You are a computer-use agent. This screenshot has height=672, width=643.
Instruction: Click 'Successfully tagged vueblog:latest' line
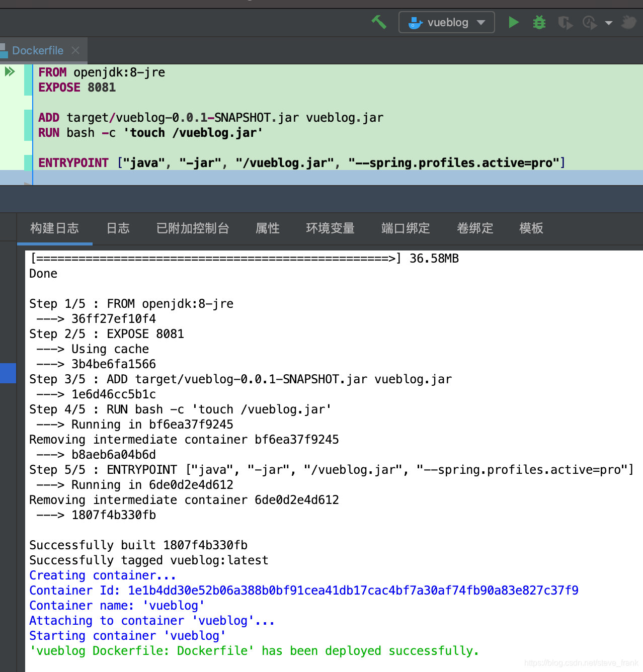pos(149,560)
